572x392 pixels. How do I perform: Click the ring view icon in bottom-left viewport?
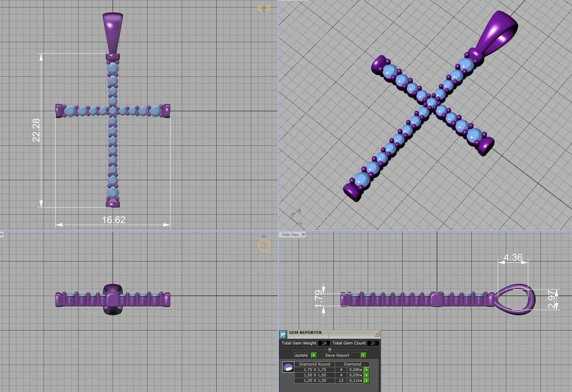pos(264,244)
